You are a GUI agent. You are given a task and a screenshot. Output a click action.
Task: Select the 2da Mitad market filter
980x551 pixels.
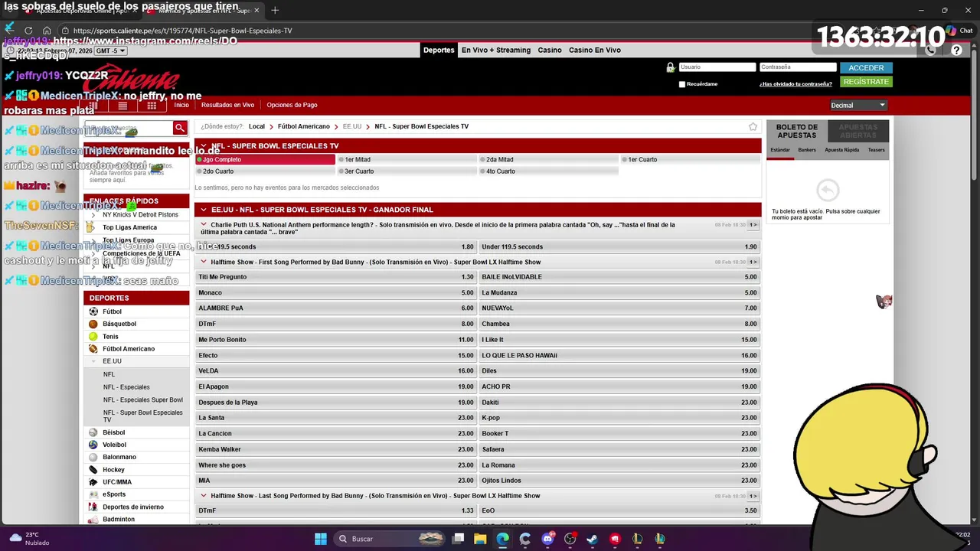click(548, 159)
